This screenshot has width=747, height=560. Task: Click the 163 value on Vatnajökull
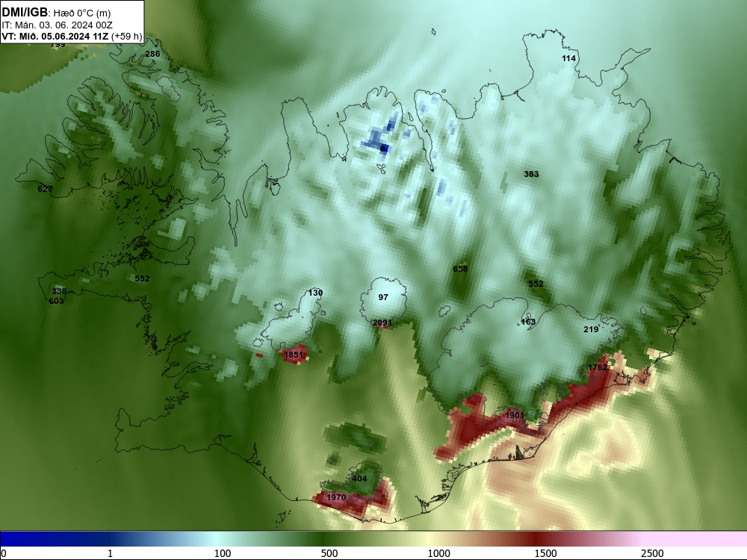[528, 322]
